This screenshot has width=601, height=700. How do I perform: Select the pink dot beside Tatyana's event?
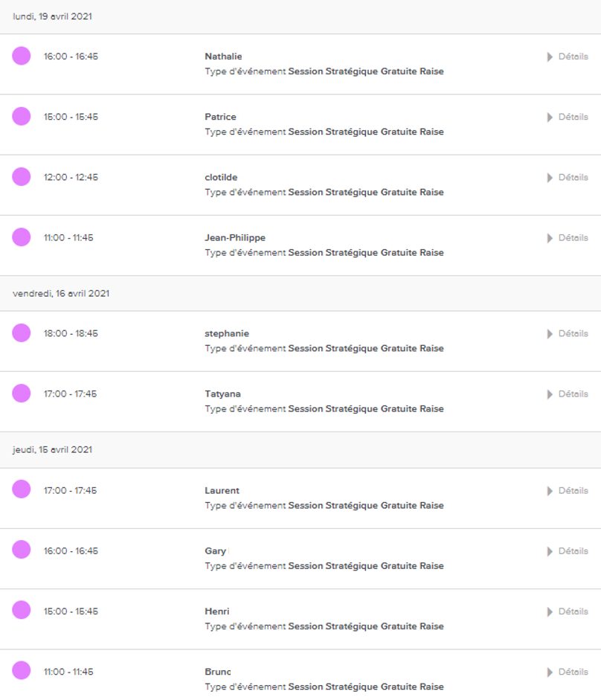point(21,393)
